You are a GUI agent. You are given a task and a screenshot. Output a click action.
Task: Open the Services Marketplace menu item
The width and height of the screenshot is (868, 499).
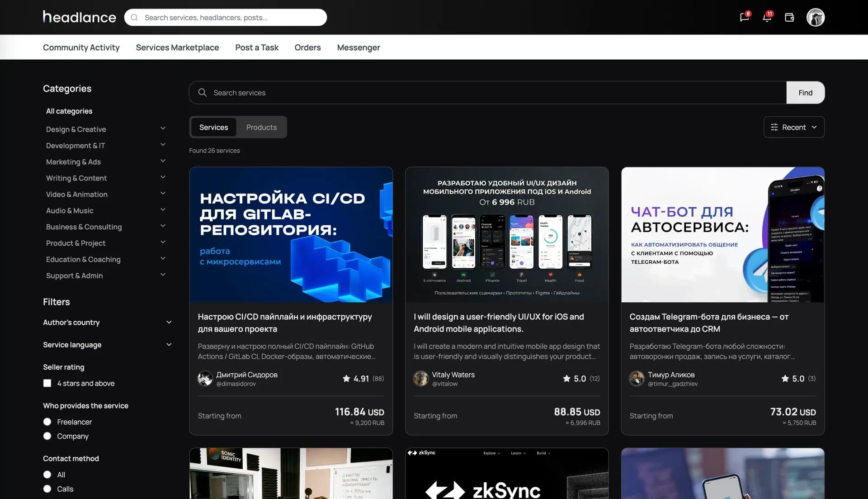click(177, 47)
